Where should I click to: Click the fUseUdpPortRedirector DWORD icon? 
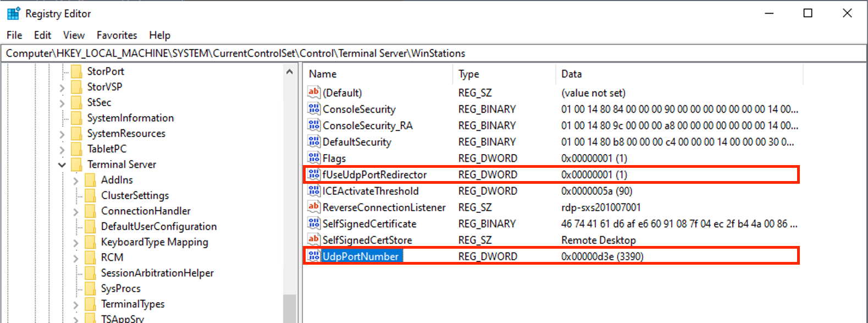click(x=314, y=174)
